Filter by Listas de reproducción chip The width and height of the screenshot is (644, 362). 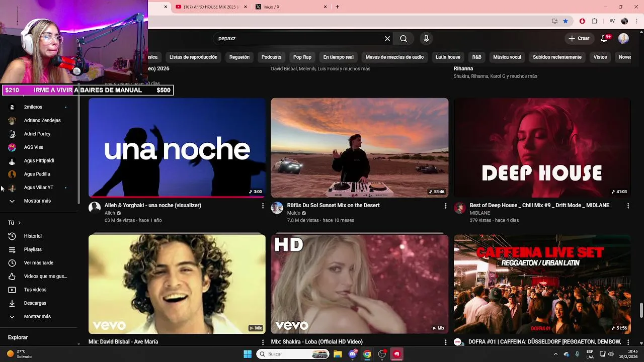coord(193,57)
